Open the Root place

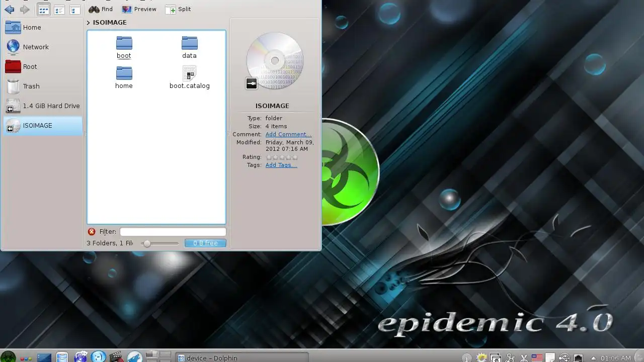coord(43,66)
